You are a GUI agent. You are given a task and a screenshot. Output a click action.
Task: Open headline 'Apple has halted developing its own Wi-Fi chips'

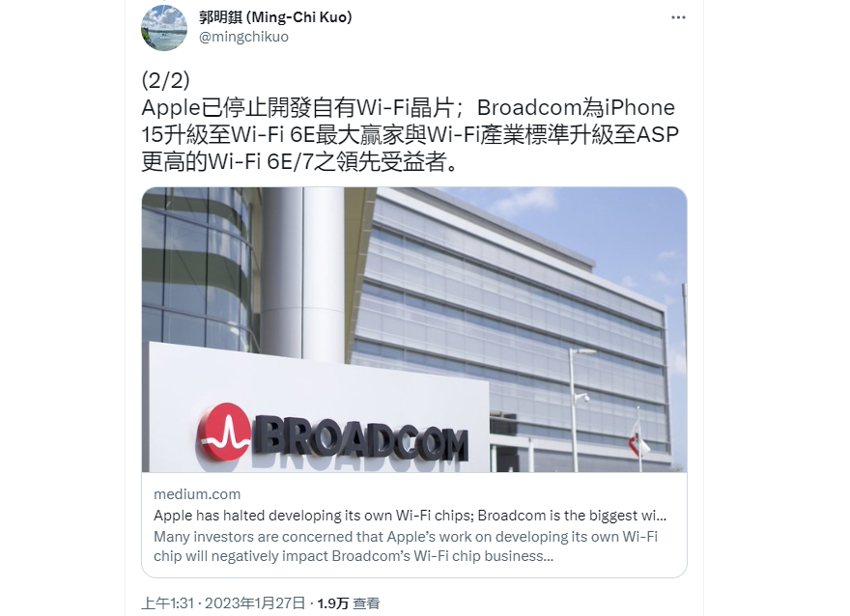click(410, 516)
